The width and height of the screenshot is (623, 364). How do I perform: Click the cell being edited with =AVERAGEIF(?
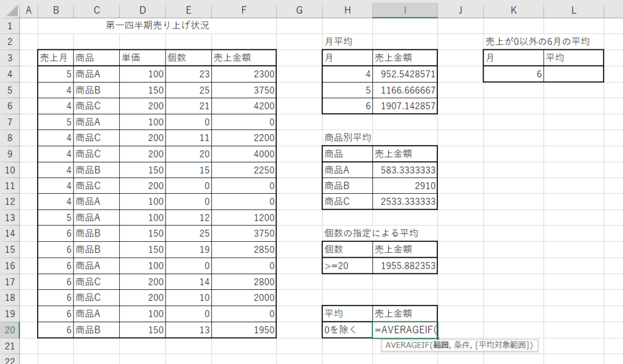[405, 329]
